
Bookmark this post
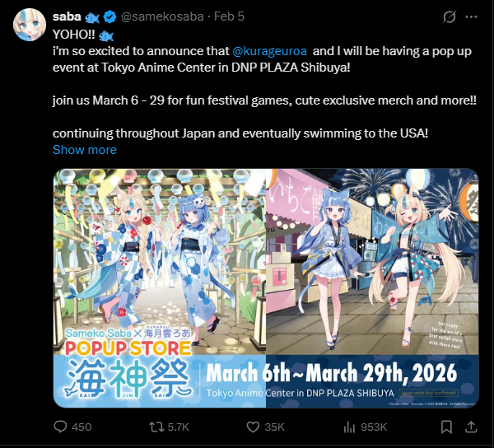446,427
